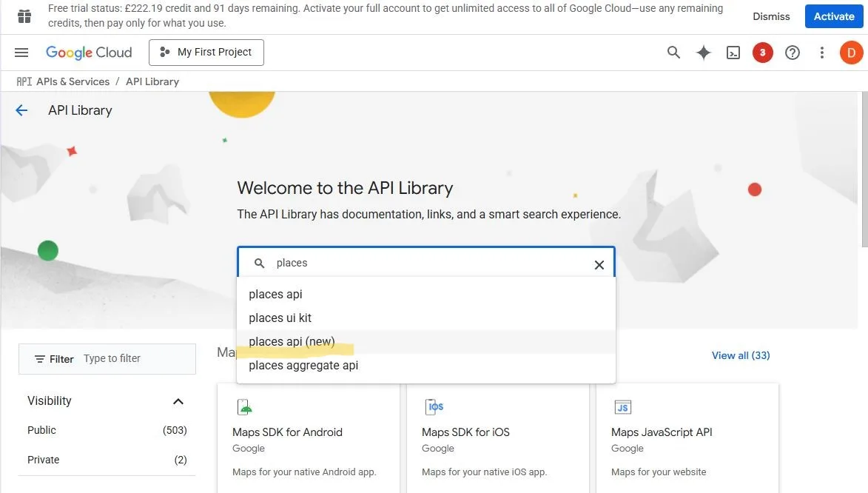
Task: Click the search magnifier icon in header
Action: [x=673, y=53]
